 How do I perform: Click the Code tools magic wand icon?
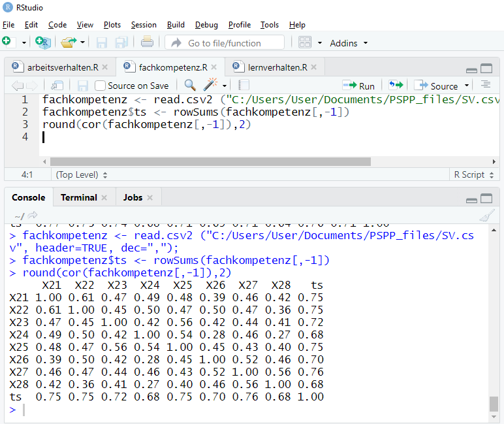(210, 86)
